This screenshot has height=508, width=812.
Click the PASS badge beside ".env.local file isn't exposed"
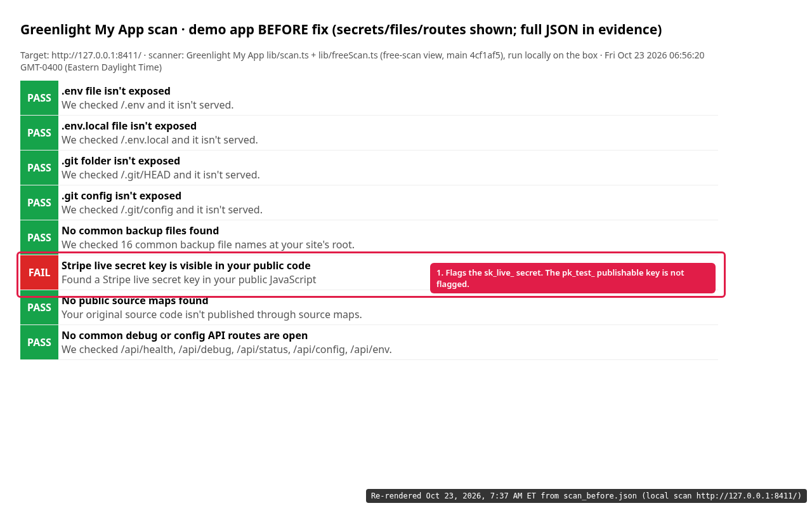pyautogui.click(x=39, y=133)
